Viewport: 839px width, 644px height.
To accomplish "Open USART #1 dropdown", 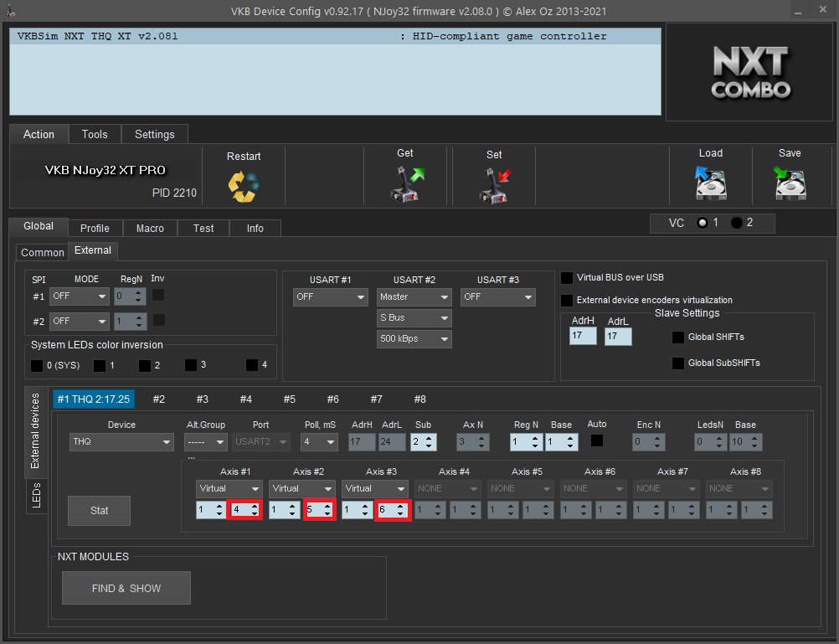I will (x=330, y=297).
